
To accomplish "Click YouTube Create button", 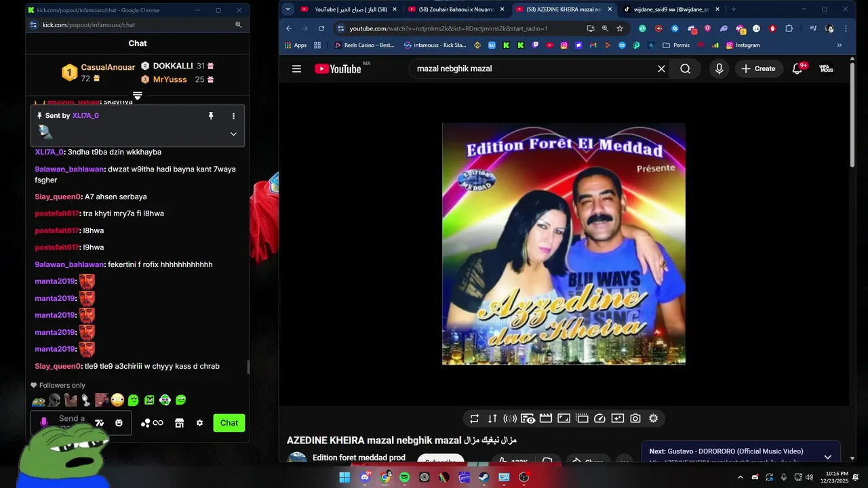I will pos(759,68).
